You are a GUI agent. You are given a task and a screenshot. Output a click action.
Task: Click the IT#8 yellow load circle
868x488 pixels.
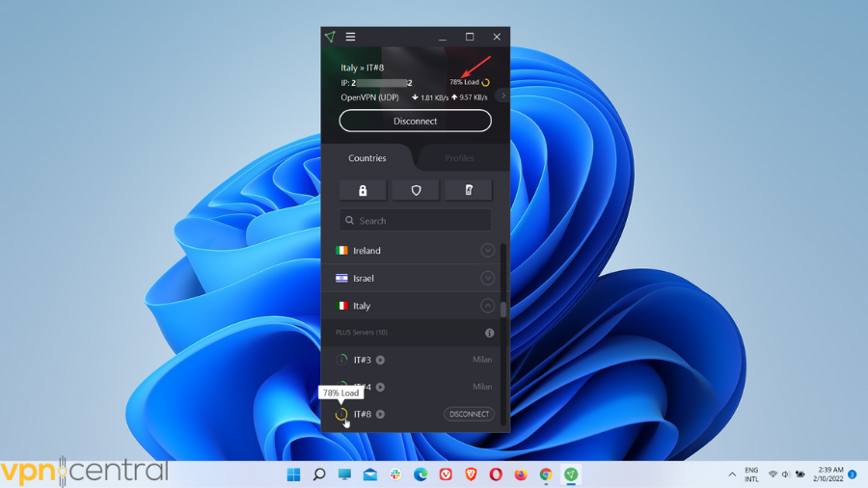341,415
